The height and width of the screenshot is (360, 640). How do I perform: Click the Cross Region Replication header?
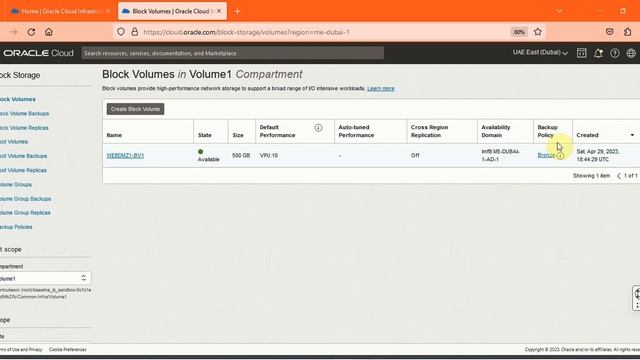[429, 131]
